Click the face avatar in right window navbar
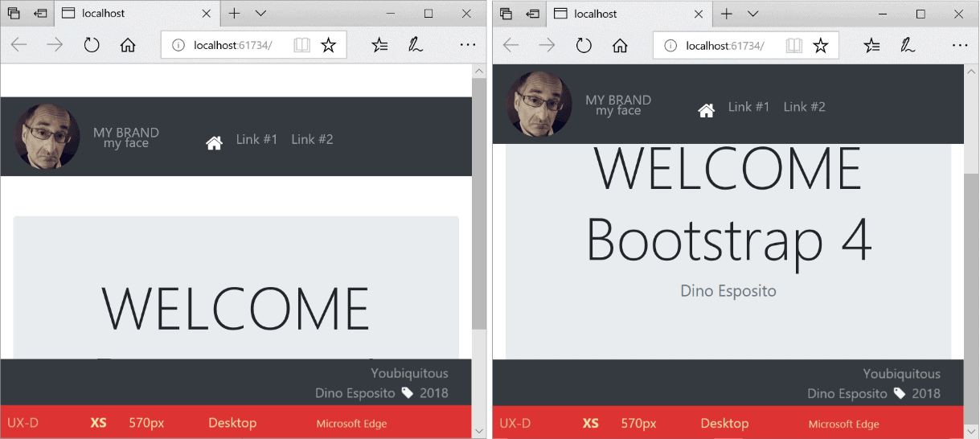This screenshot has height=439, width=980. click(539, 104)
